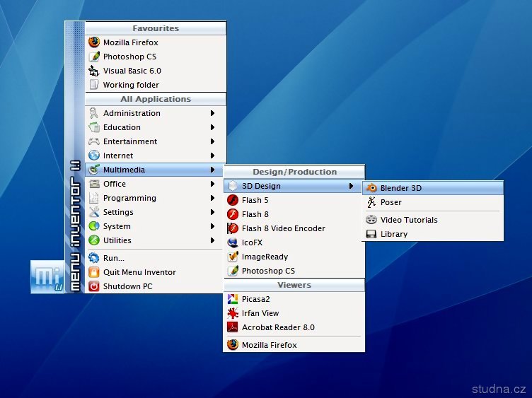Image resolution: width=532 pixels, height=398 pixels.
Task: Open Working folder in Favourites
Action: (x=131, y=85)
